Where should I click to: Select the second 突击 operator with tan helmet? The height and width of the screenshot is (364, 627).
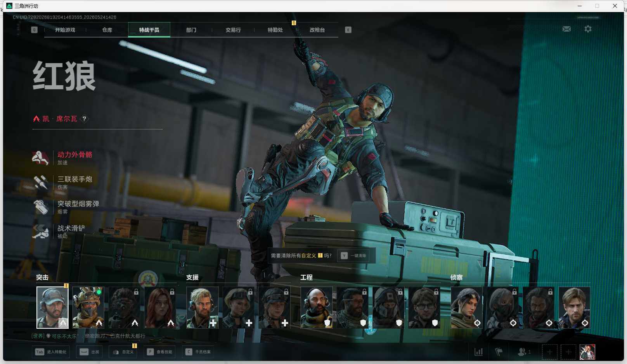pos(88,308)
